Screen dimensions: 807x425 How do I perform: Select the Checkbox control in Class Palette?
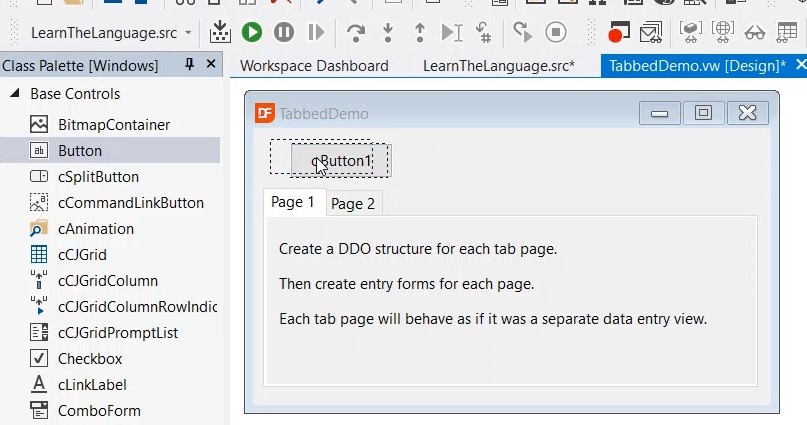tap(89, 359)
